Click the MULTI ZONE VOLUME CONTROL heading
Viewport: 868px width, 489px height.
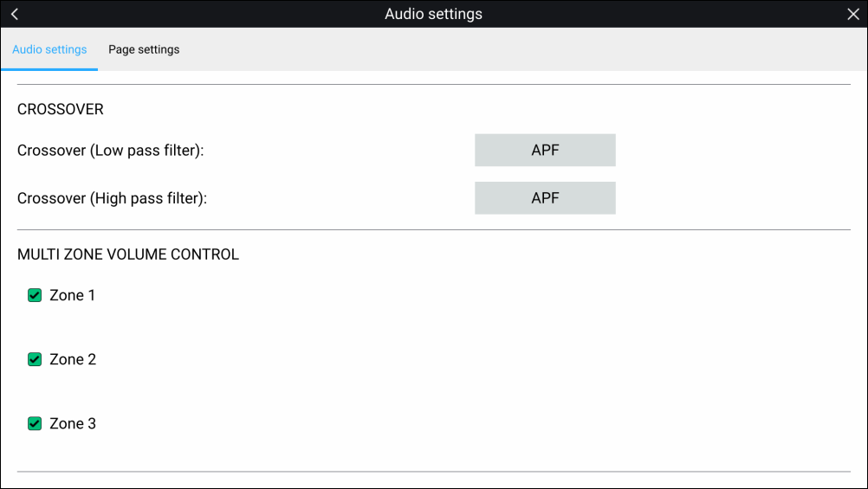(128, 254)
